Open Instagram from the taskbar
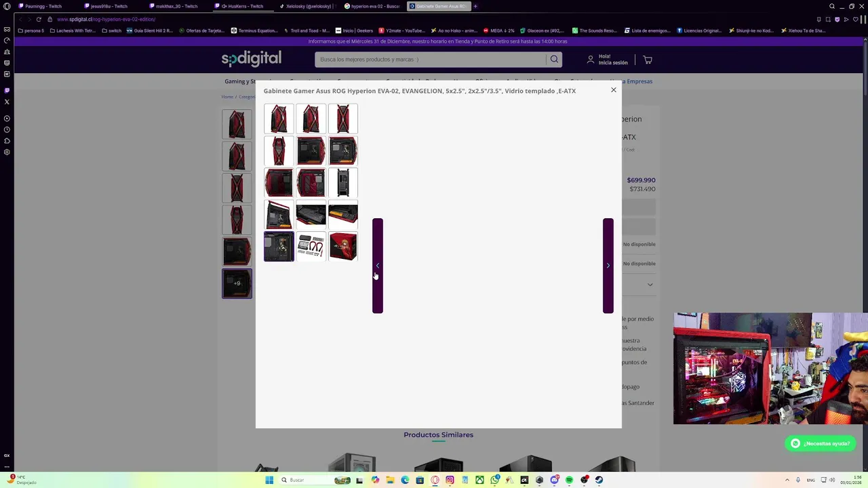Viewport: 868px width, 488px height. pyautogui.click(x=450, y=480)
